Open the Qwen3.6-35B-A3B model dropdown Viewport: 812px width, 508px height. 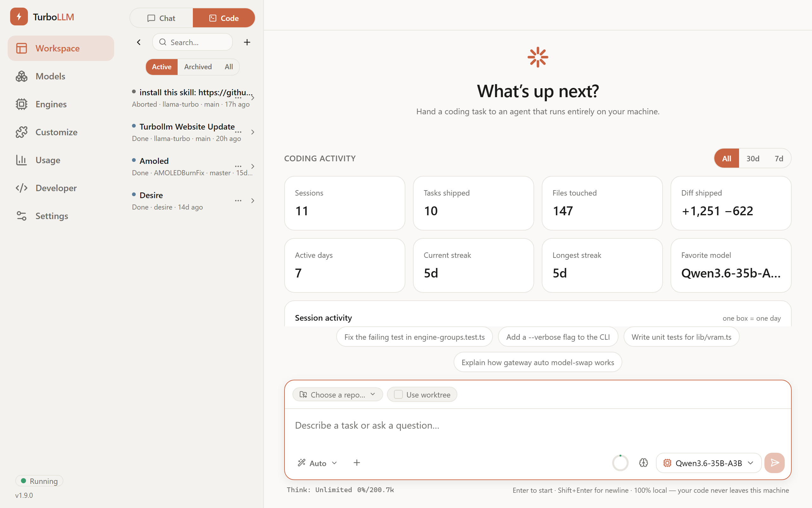[709, 463]
